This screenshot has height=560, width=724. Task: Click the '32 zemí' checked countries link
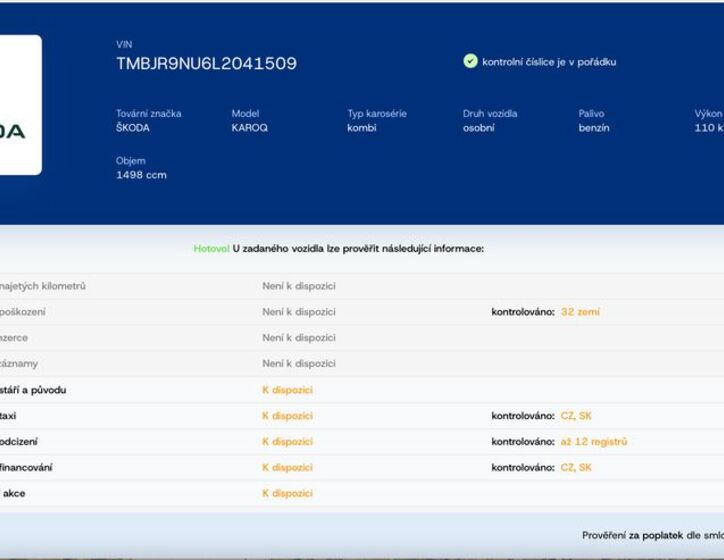pyautogui.click(x=580, y=312)
